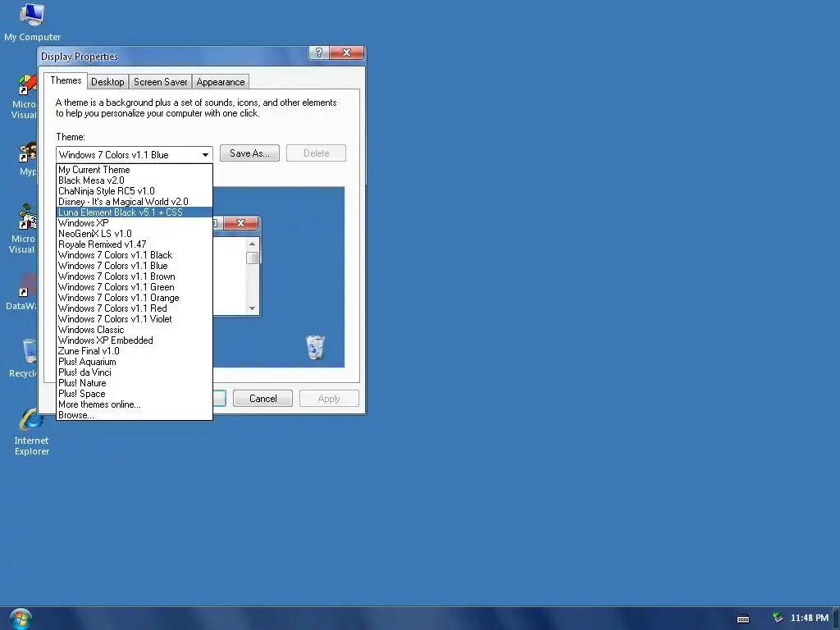840x630 pixels.
Task: Select Royale Remixed v1.47 theme
Action: pyautogui.click(x=135, y=244)
